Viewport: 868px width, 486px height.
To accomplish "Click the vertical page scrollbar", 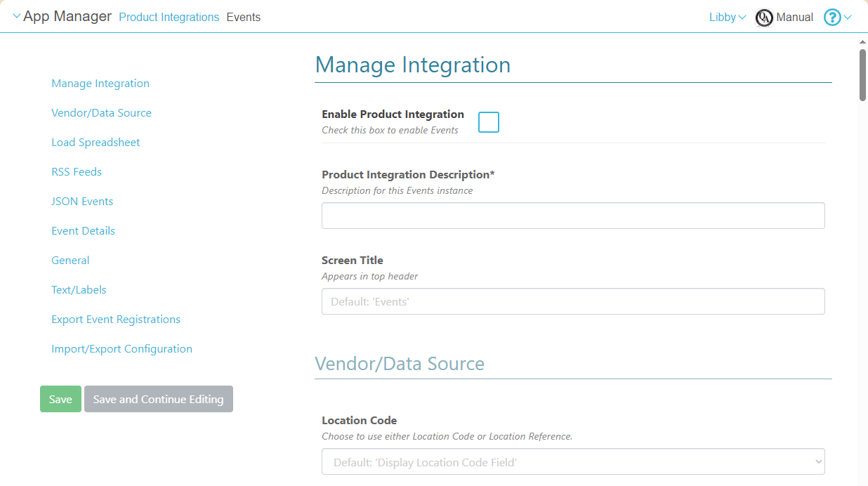I will [862, 76].
